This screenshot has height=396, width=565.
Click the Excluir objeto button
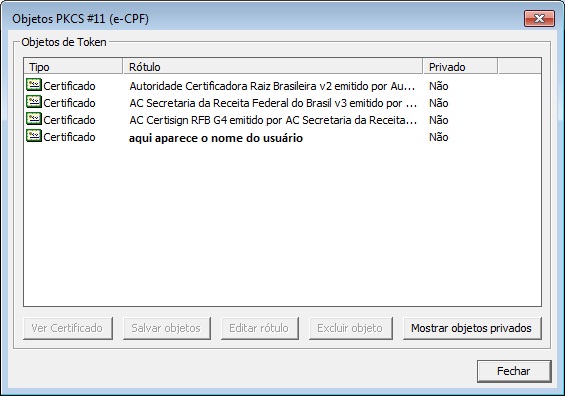[351, 328]
